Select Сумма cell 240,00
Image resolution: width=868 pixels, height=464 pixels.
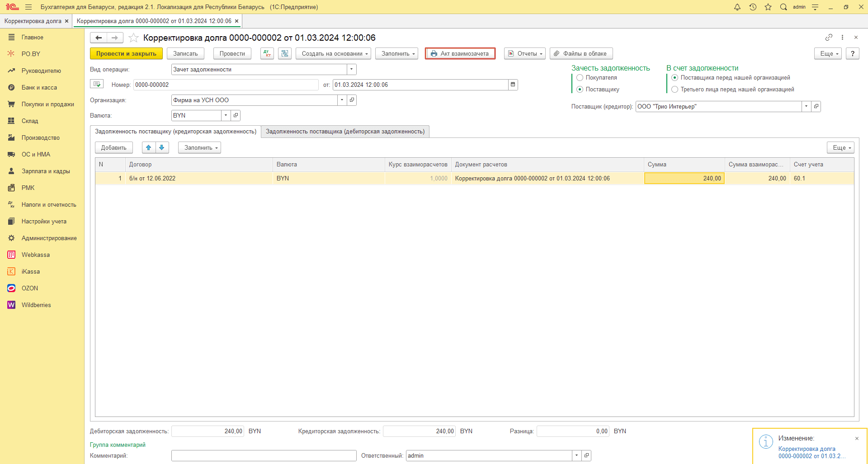[684, 178]
